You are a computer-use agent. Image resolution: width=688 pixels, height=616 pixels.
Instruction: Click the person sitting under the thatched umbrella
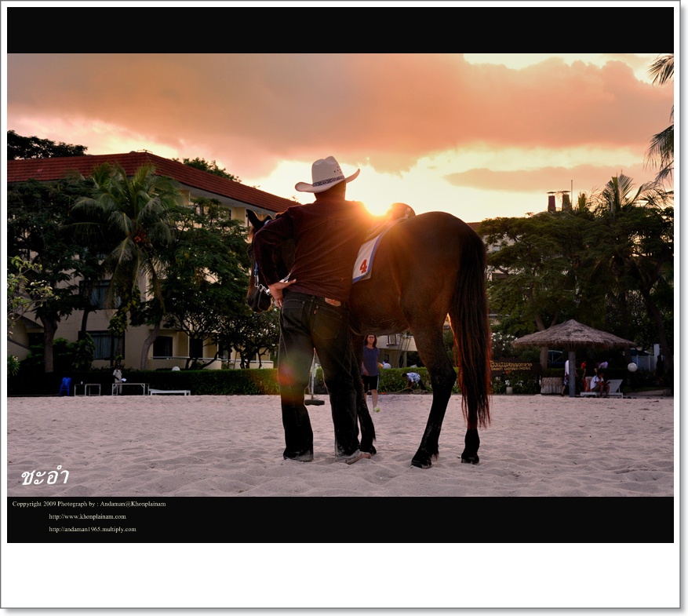click(x=596, y=381)
